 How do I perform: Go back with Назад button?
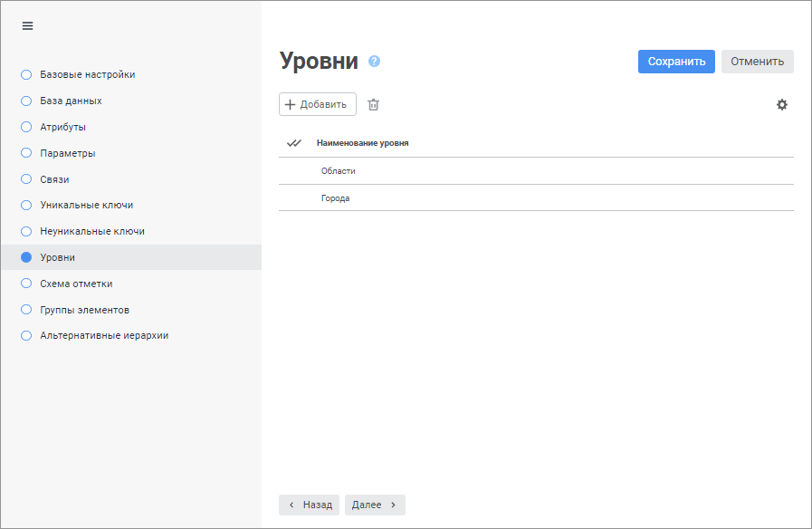309,505
